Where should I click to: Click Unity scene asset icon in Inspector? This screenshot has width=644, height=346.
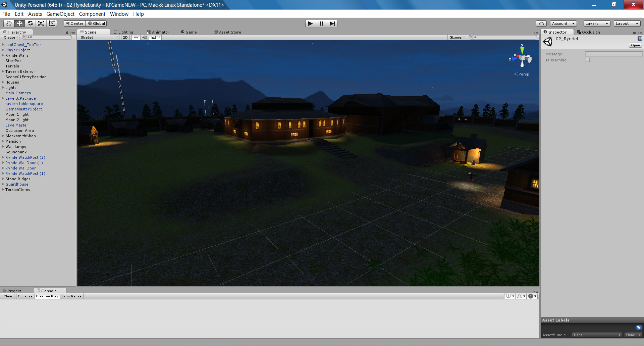pyautogui.click(x=548, y=42)
